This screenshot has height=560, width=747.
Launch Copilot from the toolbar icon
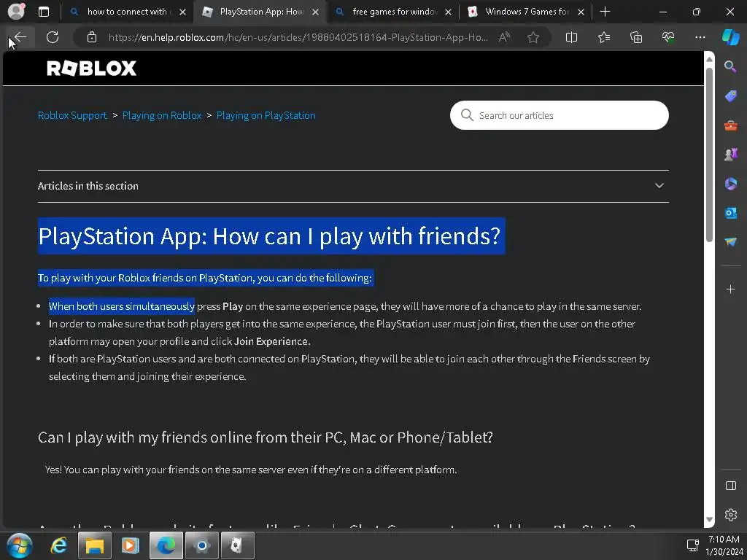coord(730,37)
